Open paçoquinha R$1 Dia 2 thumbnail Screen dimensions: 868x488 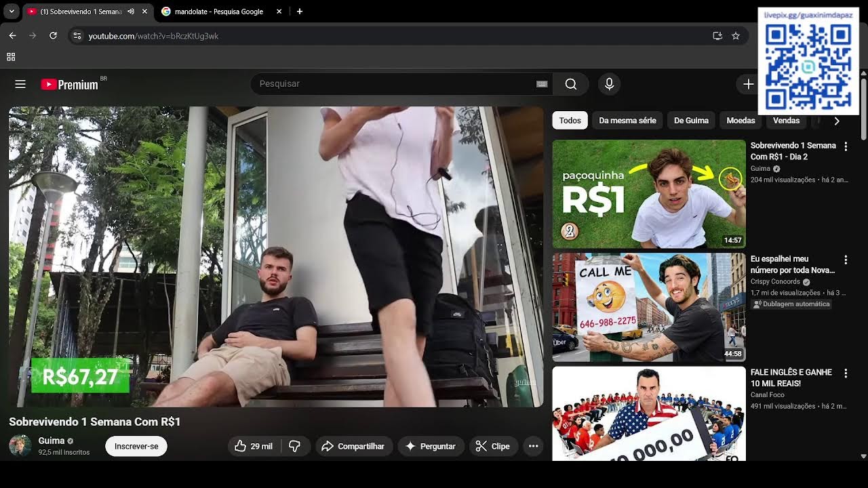click(x=649, y=194)
